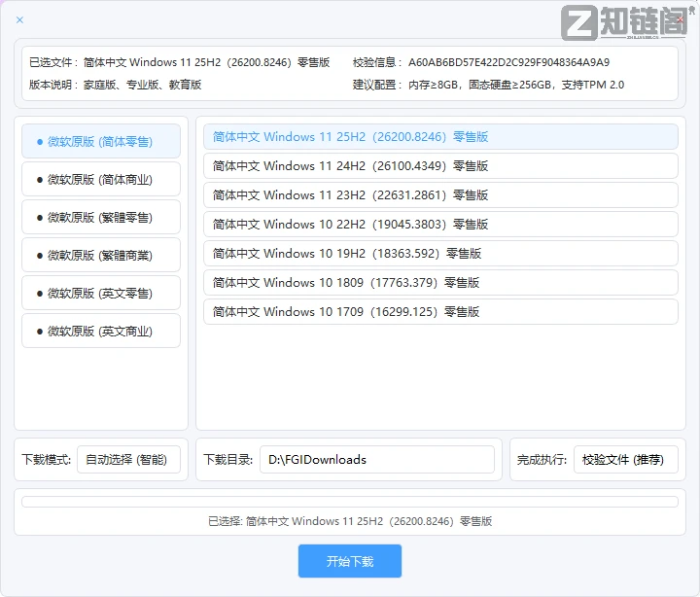The image size is (700, 597).
Task: Select 微软原版 (简体商业) category
Action: pos(101,179)
